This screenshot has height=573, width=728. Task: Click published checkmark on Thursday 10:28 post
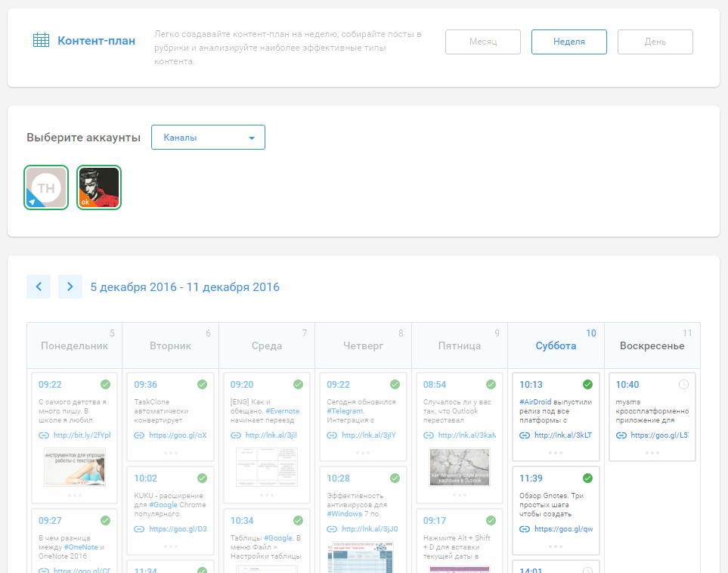pos(395,479)
